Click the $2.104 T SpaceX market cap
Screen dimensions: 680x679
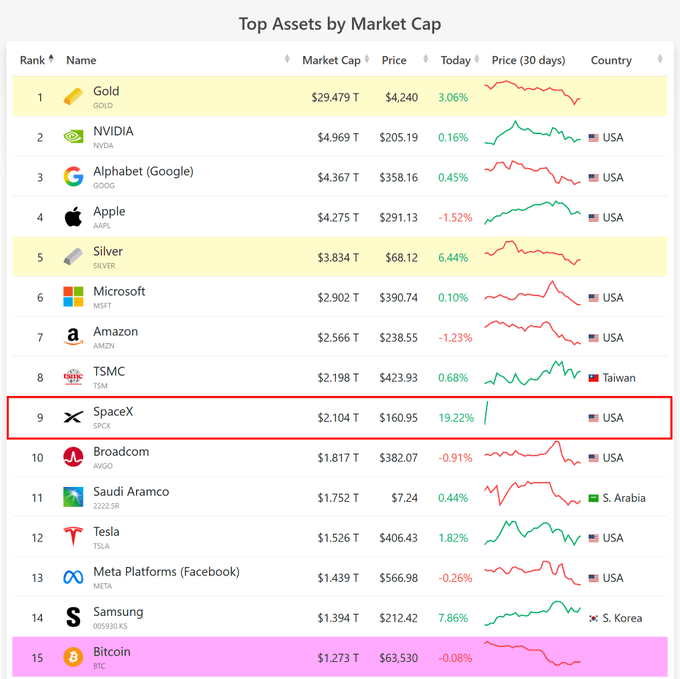coord(338,418)
